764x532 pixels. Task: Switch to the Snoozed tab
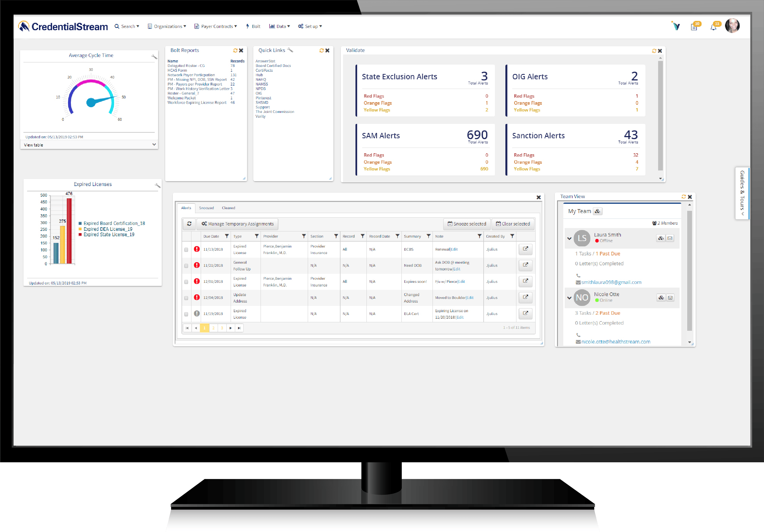pyautogui.click(x=206, y=208)
